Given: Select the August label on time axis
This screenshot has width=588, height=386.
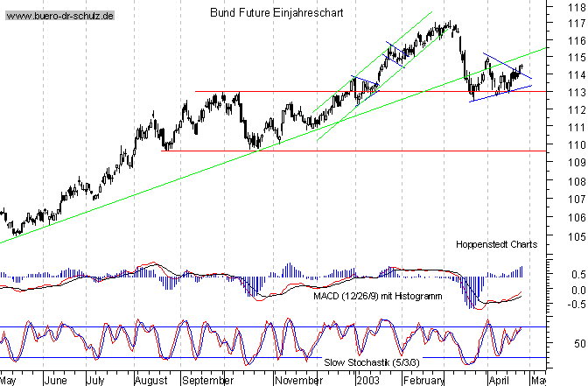Looking at the screenshot, I should 150,381.
